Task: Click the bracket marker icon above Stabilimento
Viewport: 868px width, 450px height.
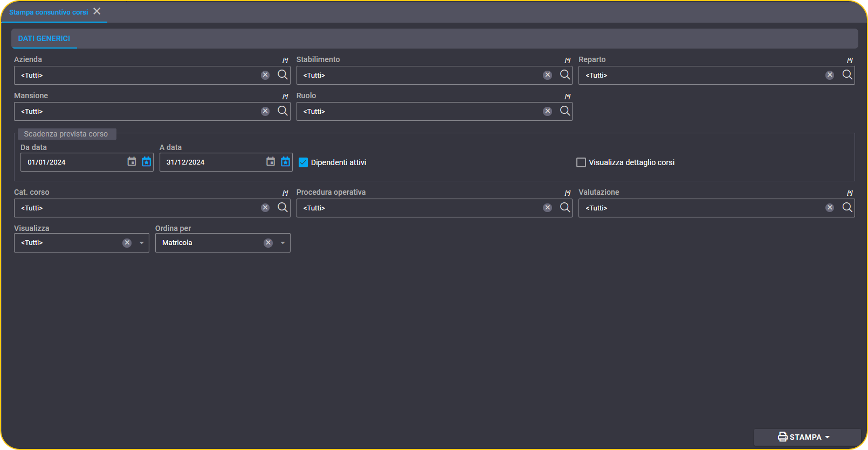Action: point(568,60)
